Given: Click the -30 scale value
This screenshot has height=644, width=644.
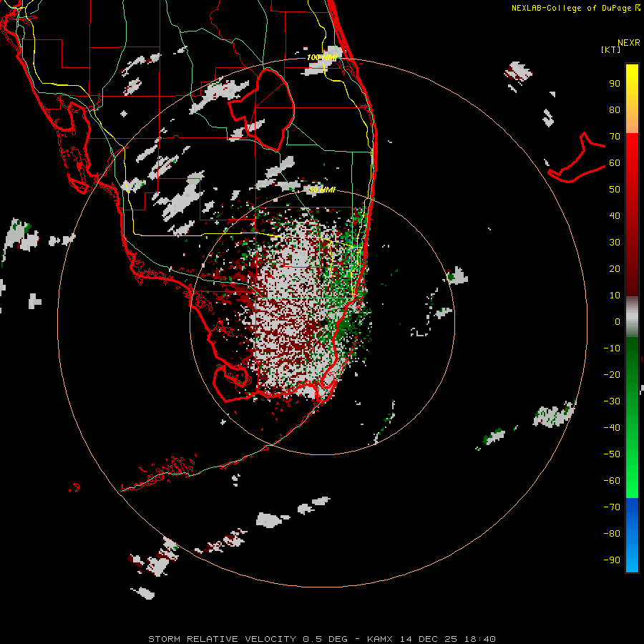Looking at the screenshot, I should (612, 401).
